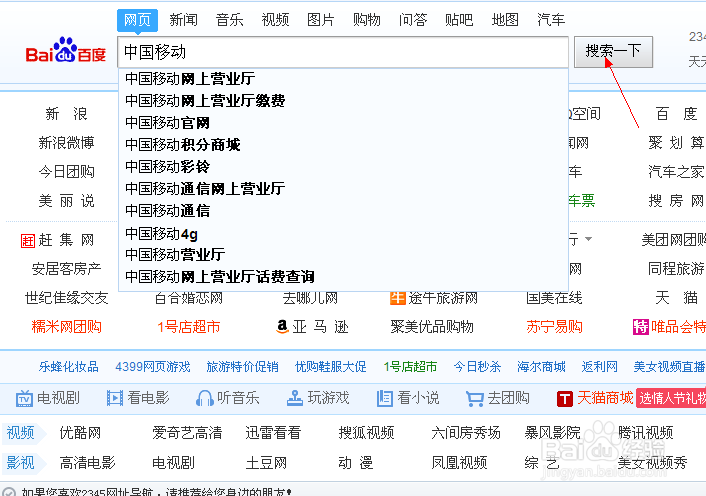Open the 美丽说 link
706x496 pixels.
point(66,200)
